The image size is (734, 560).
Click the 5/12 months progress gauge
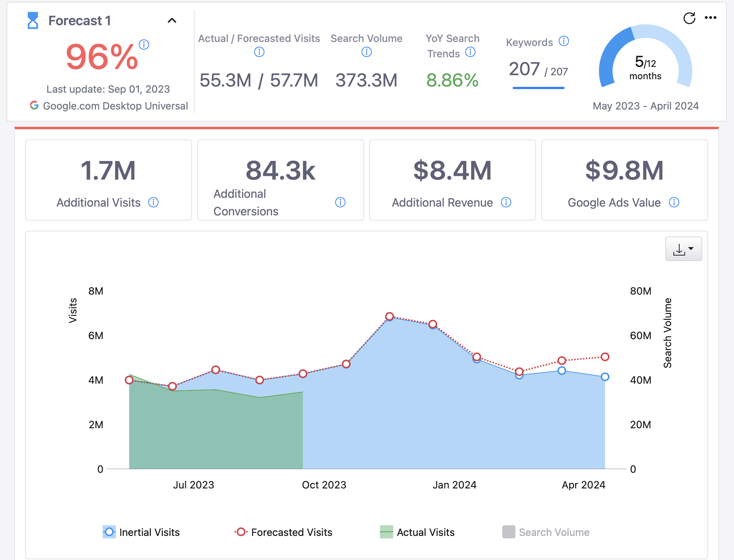pyautogui.click(x=645, y=58)
